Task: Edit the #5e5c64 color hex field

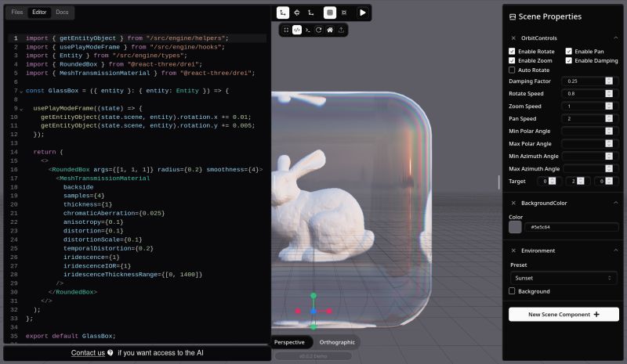Action: tap(571, 227)
